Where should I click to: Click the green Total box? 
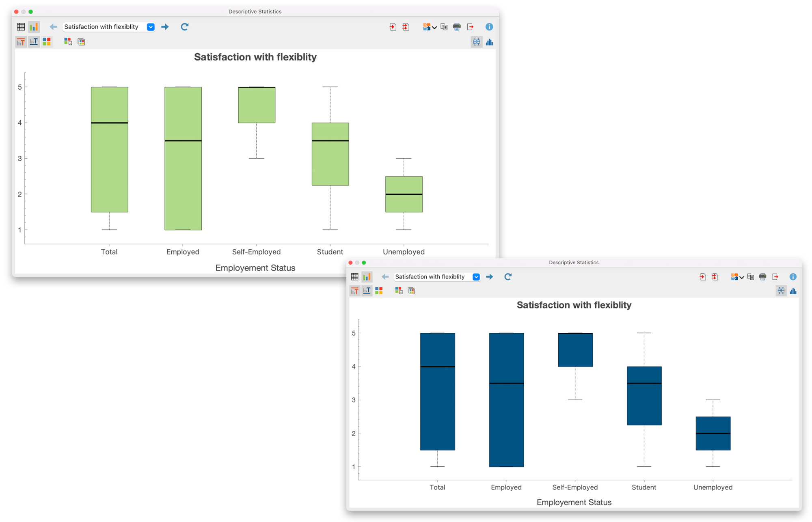coord(110,149)
